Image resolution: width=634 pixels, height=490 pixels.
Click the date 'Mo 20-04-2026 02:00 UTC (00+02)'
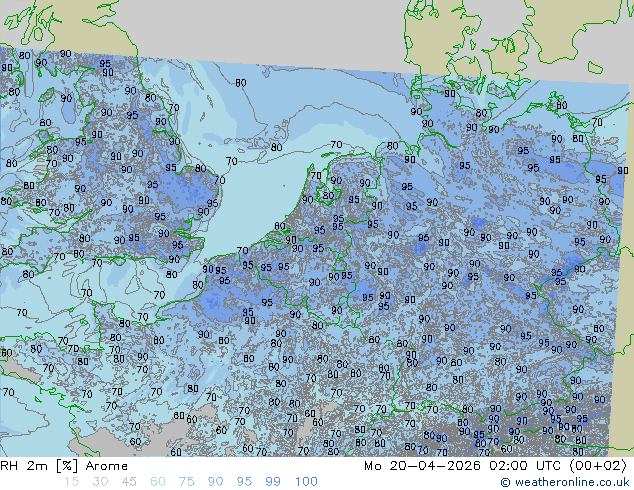pos(495,466)
